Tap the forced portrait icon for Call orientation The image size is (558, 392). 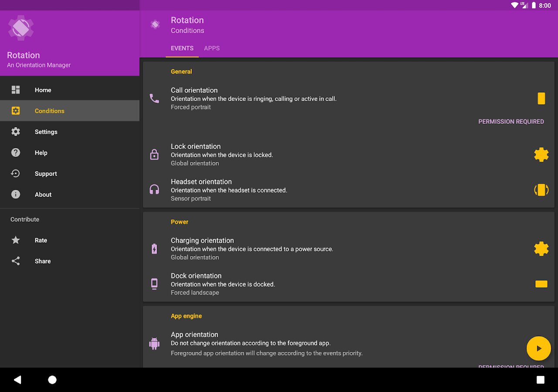pos(541,98)
